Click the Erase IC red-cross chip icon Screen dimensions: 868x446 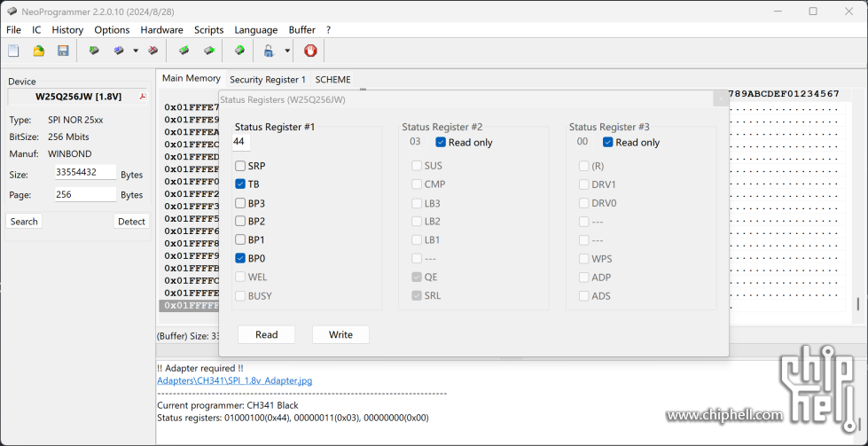coord(152,51)
